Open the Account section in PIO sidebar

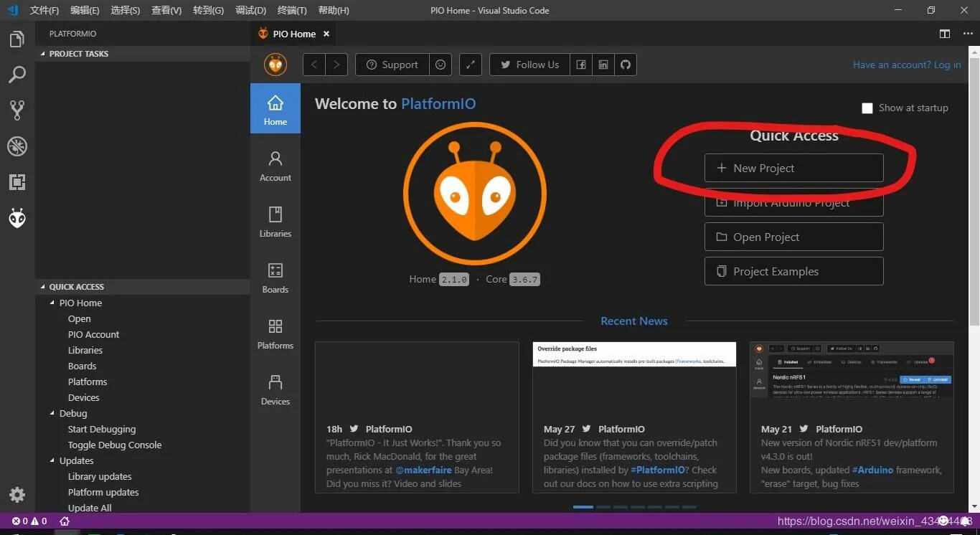coord(275,166)
